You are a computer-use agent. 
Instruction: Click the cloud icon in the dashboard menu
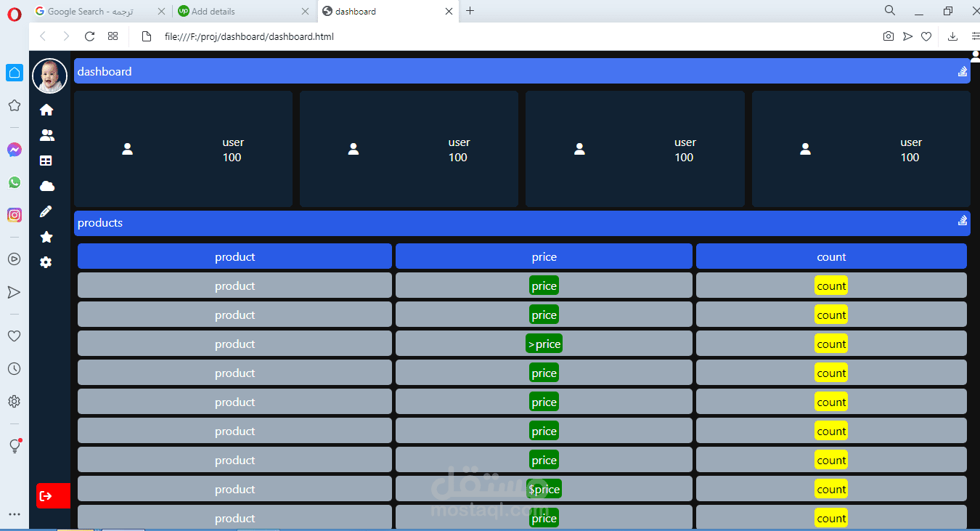click(46, 185)
